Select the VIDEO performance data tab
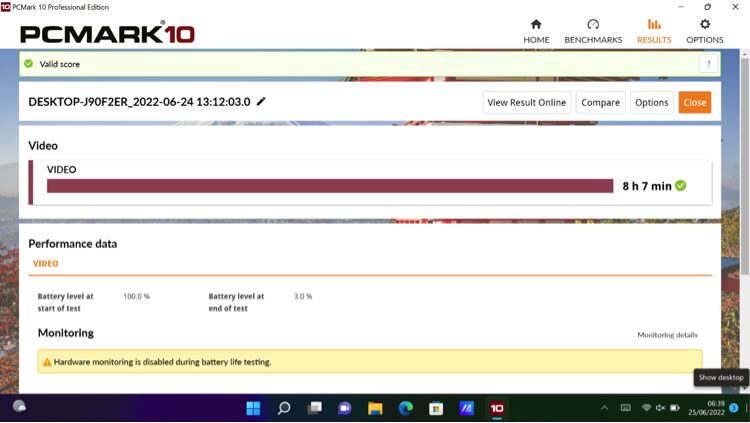 tap(45, 264)
